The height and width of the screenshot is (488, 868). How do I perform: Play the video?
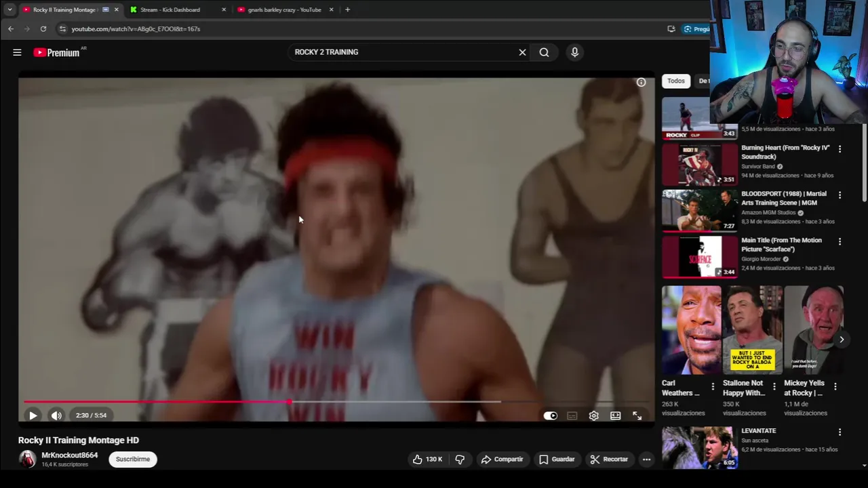click(33, 415)
